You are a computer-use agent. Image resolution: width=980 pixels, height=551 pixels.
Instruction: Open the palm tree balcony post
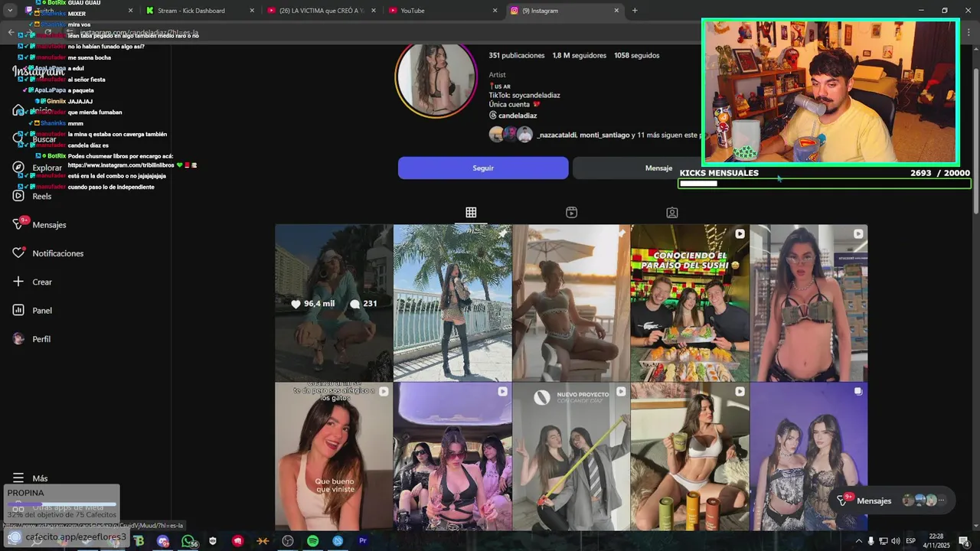[x=452, y=303]
